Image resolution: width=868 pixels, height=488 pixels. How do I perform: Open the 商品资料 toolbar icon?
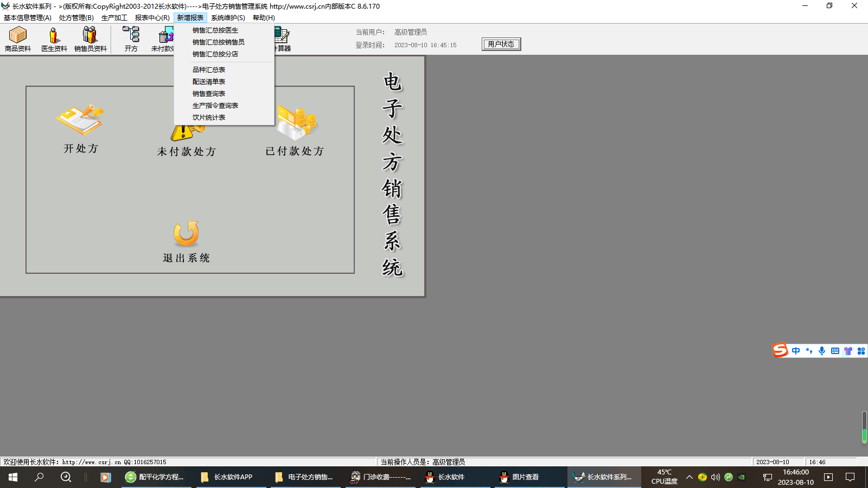18,39
